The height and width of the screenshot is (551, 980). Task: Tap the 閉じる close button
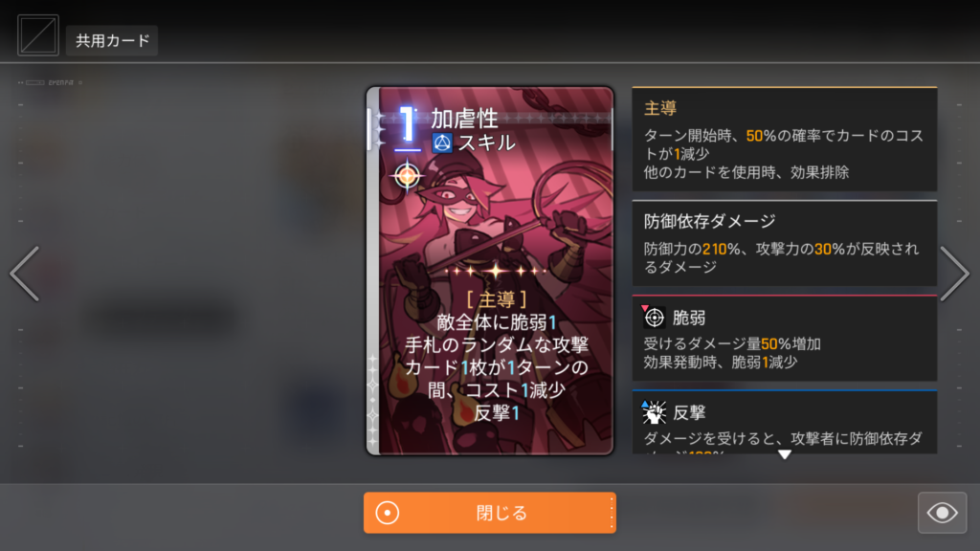coord(490,513)
